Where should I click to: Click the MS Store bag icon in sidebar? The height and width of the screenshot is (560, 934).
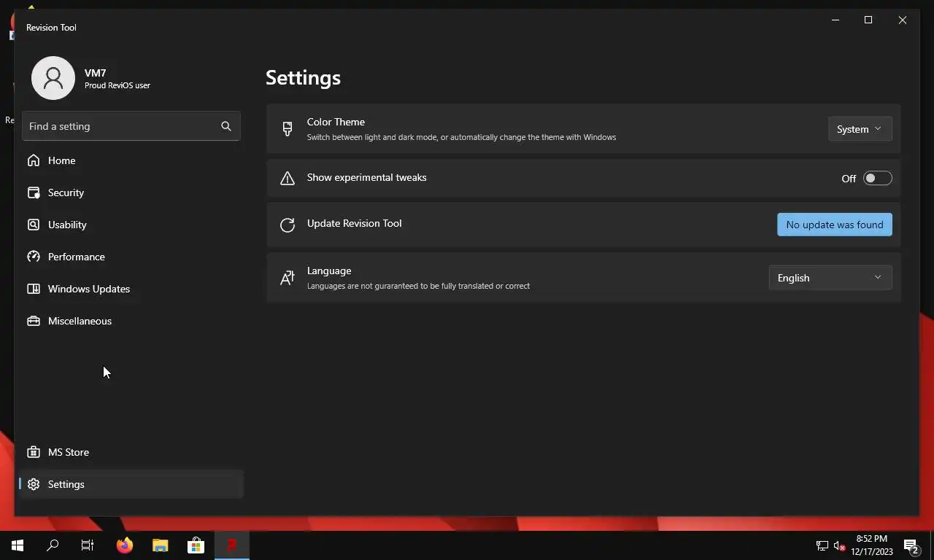click(x=34, y=452)
